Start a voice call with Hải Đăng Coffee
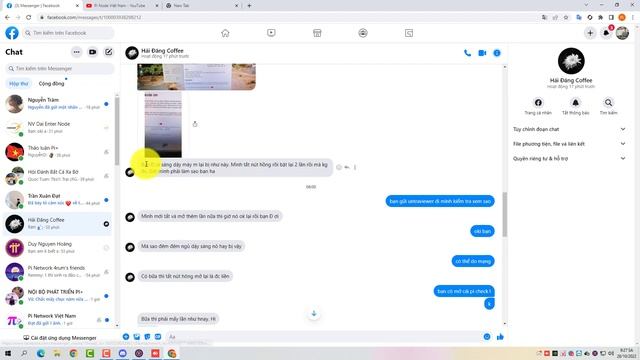This screenshot has height=360, width=640. 467,53
